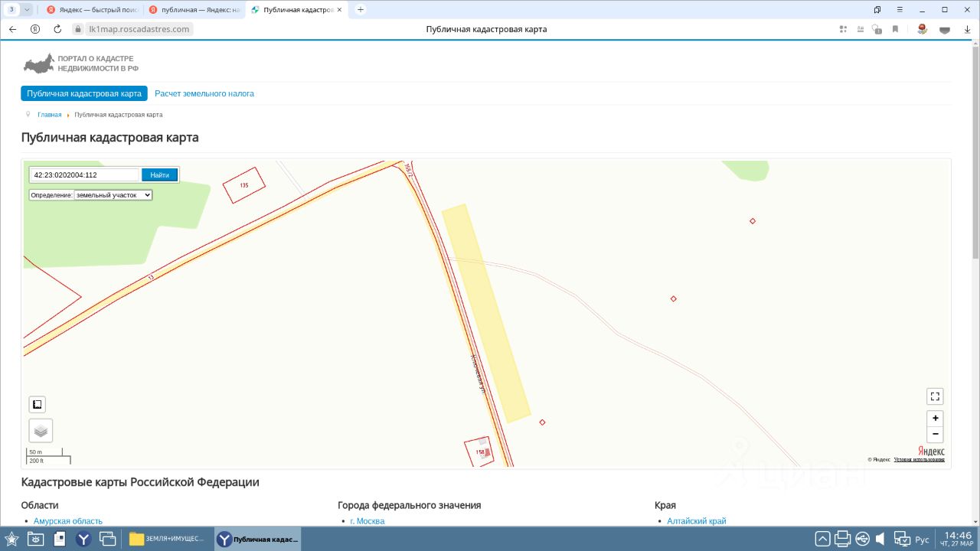
Task: Follow the Главная breadcrumb link
Action: pos(50,115)
